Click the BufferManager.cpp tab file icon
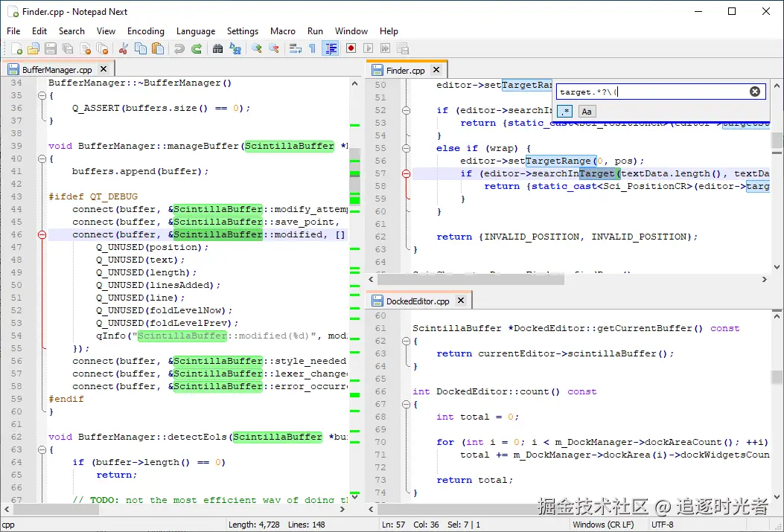Image resolution: width=784 pixels, height=532 pixels. [13, 69]
